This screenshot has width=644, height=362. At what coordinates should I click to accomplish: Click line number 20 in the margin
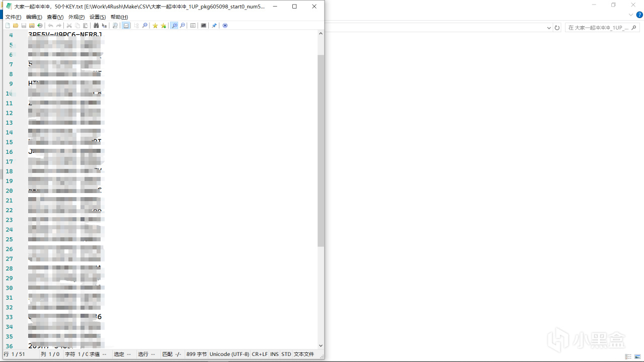pos(10,191)
